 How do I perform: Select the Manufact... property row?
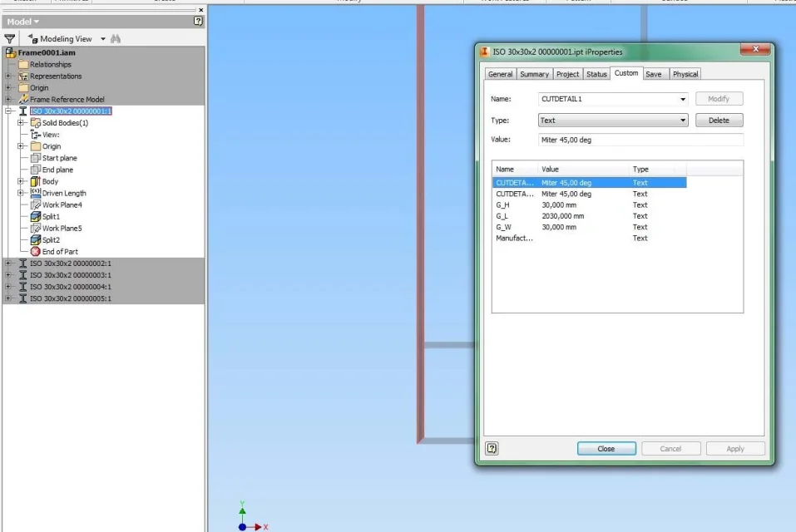[x=589, y=239]
